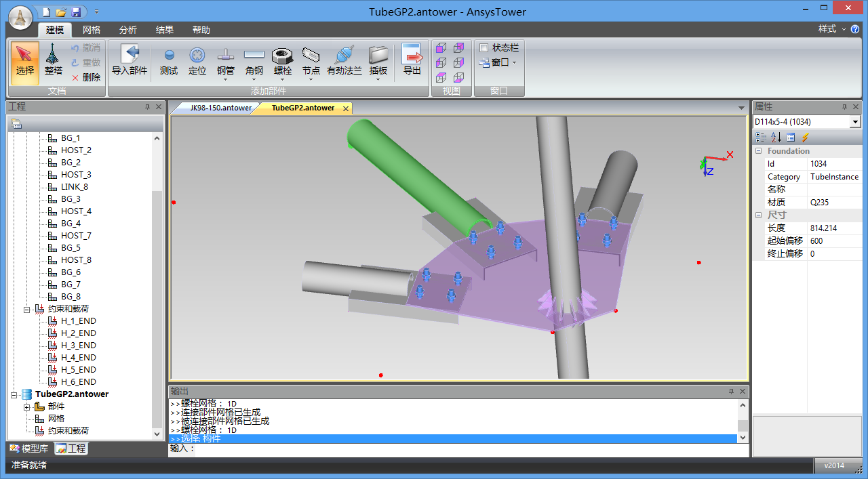
Task: Open the 样式 style dropdown
Action: [x=832, y=29]
